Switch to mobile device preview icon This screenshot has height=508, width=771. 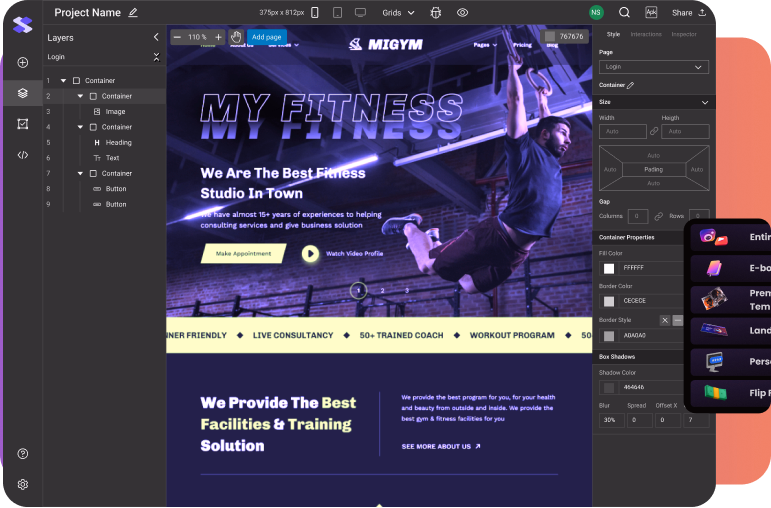tap(315, 13)
